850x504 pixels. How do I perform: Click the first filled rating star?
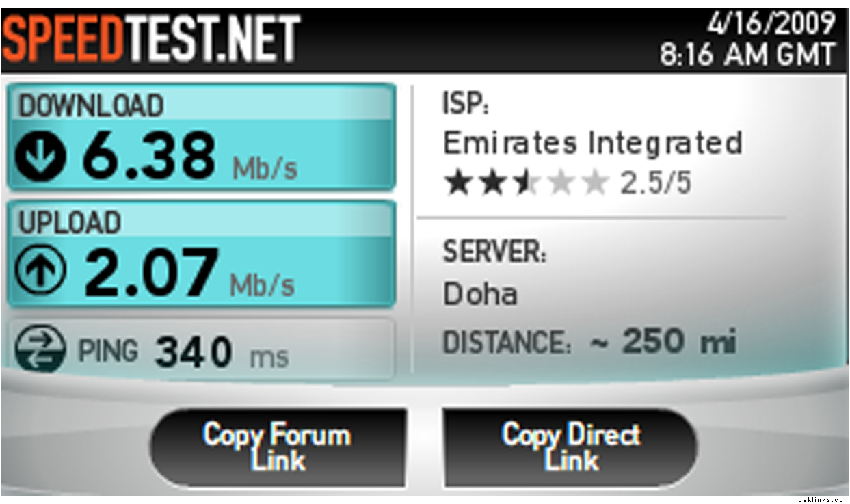457,183
